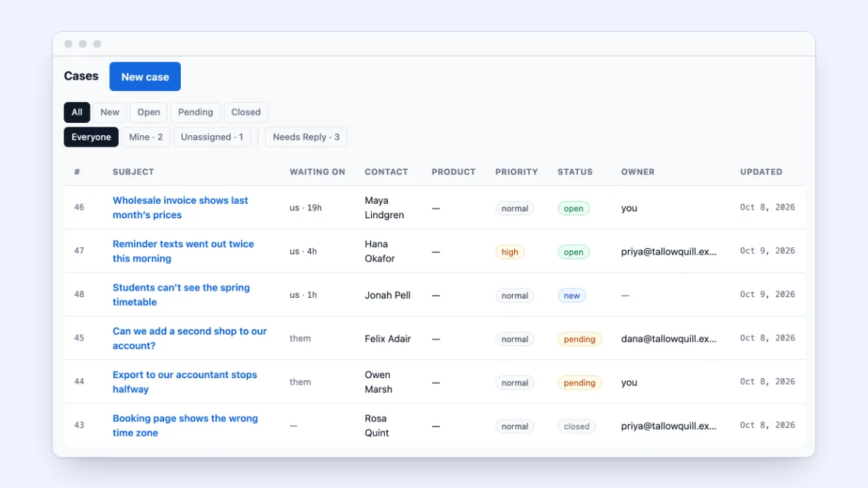Click the New case button
The width and height of the screenshot is (868, 488).
tap(145, 77)
